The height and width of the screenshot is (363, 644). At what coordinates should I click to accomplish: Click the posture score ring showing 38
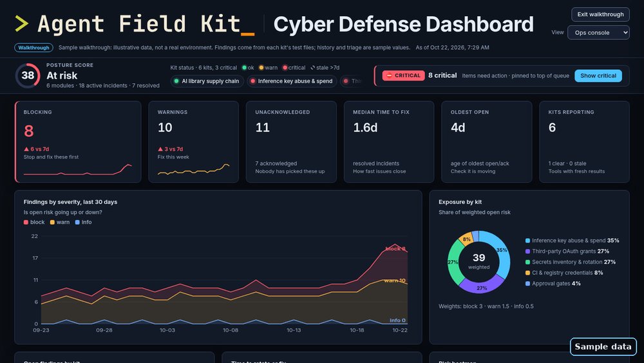[28, 75]
